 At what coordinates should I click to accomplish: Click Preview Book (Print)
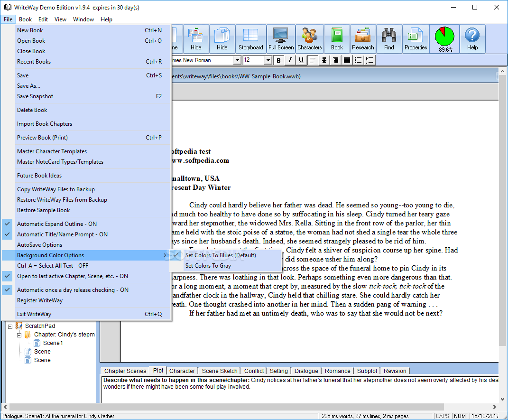tap(86, 138)
